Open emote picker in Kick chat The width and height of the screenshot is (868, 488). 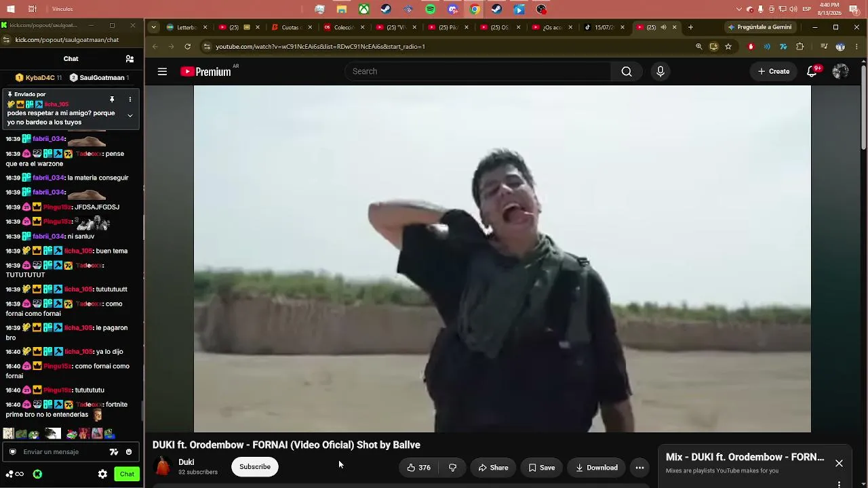[129, 452]
